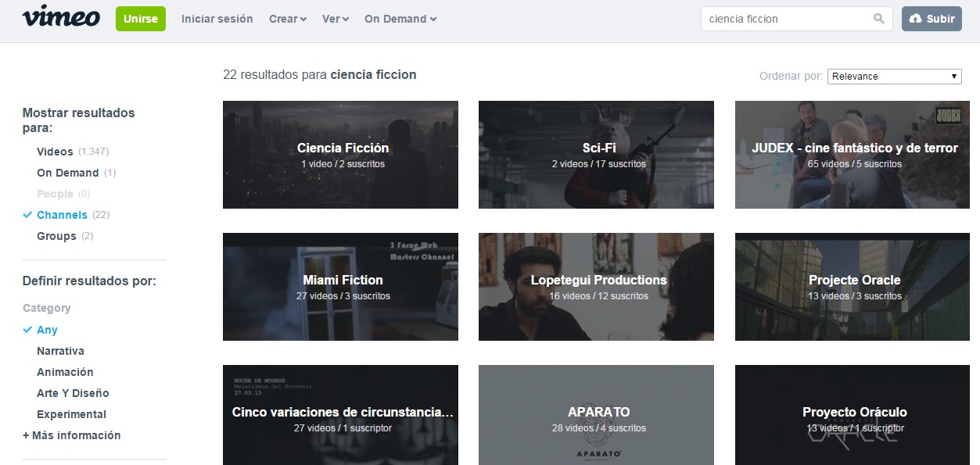Viewport: 980px width, 465px height.
Task: Expand the Crear menu
Action: (287, 19)
